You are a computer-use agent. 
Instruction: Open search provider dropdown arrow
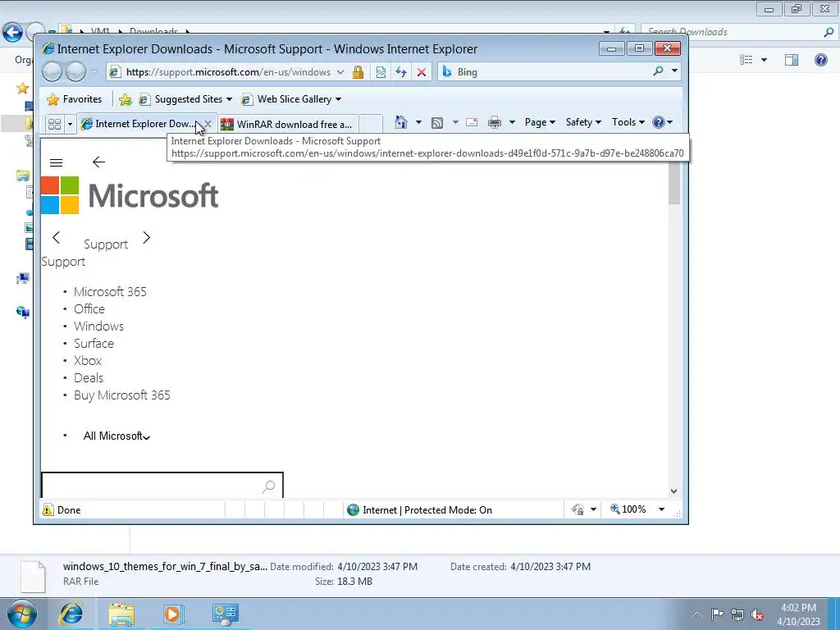pyautogui.click(x=674, y=71)
